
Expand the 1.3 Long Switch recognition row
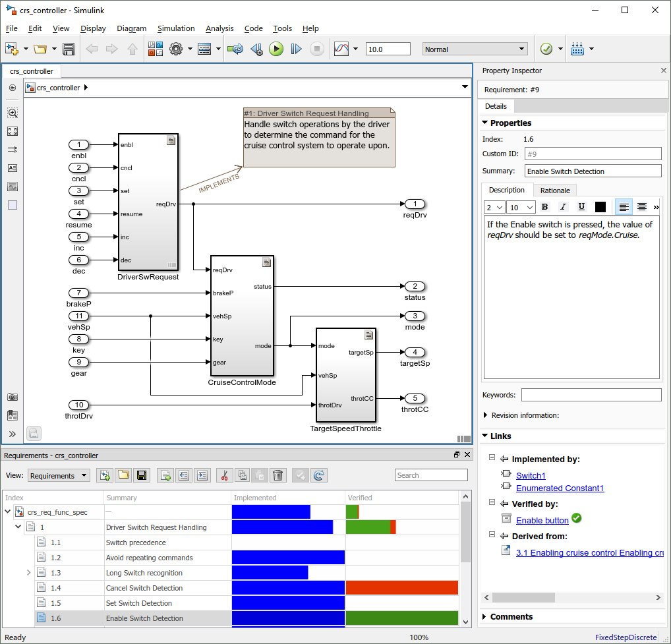[28, 573]
